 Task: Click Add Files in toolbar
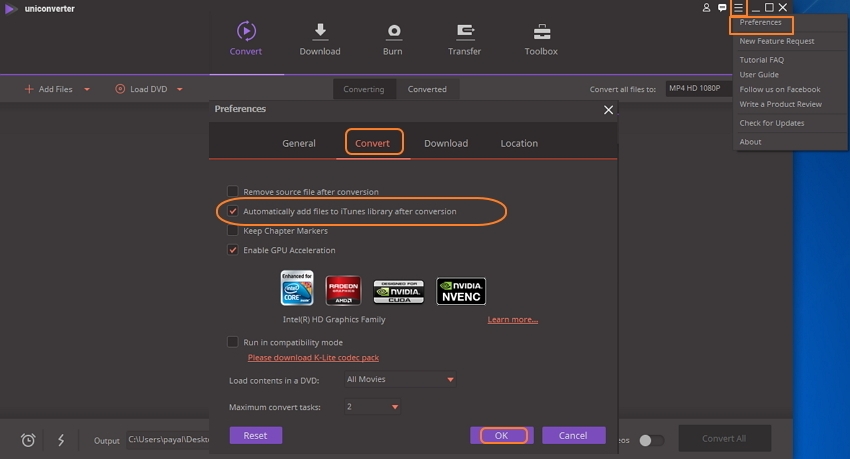click(x=49, y=89)
